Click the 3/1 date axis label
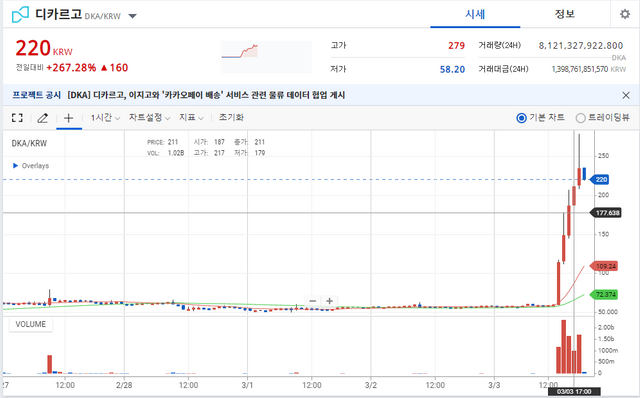Screen dimensions: 640x398 247,385
